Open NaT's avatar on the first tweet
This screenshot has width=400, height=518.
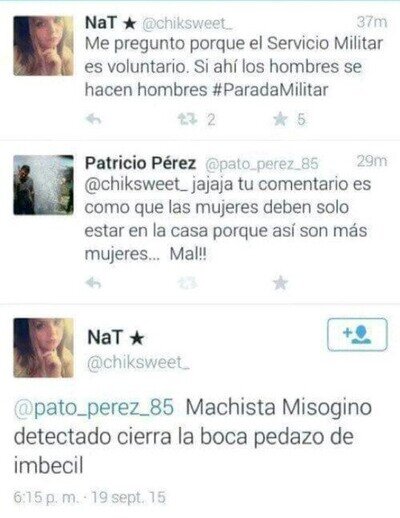pos(43,46)
